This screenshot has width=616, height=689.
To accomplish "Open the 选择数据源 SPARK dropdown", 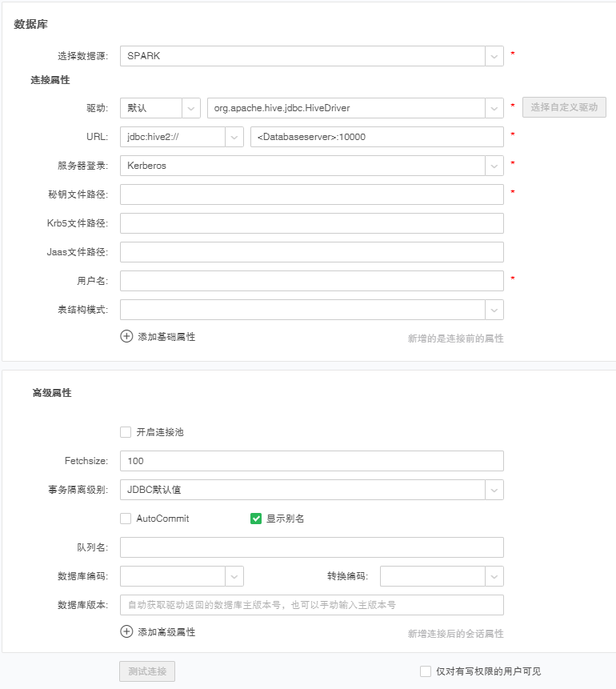I will (494, 56).
